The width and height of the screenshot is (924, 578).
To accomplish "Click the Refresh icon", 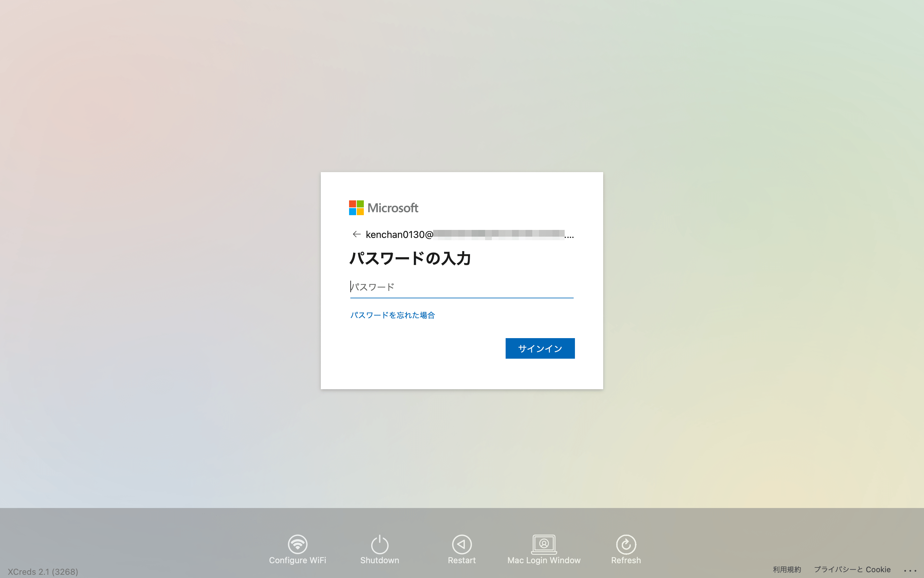I will 626,544.
